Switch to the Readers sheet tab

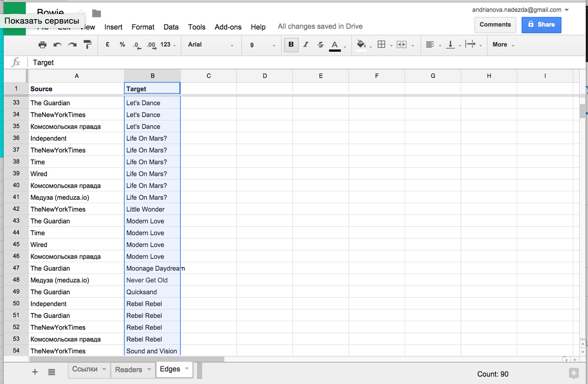click(x=133, y=369)
